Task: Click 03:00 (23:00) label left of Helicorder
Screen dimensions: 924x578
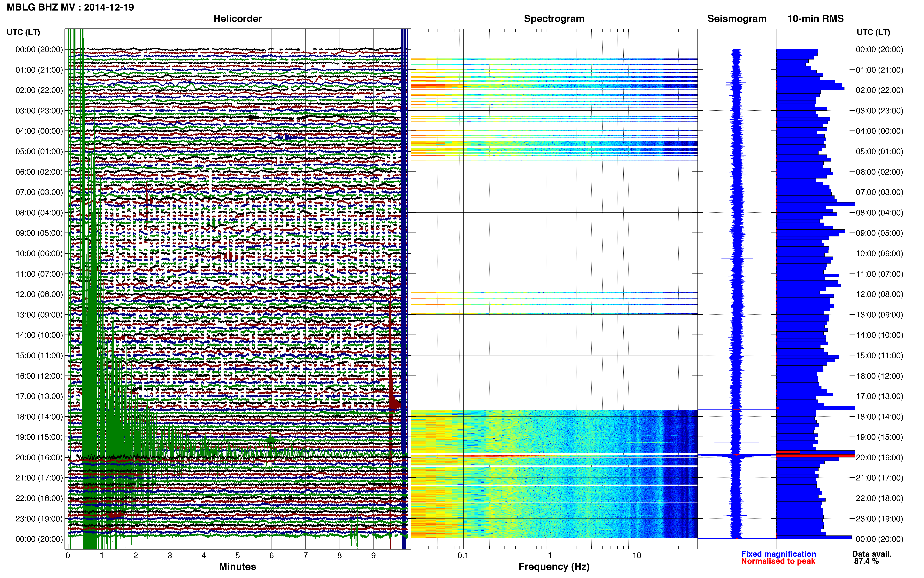Action: click(x=39, y=111)
